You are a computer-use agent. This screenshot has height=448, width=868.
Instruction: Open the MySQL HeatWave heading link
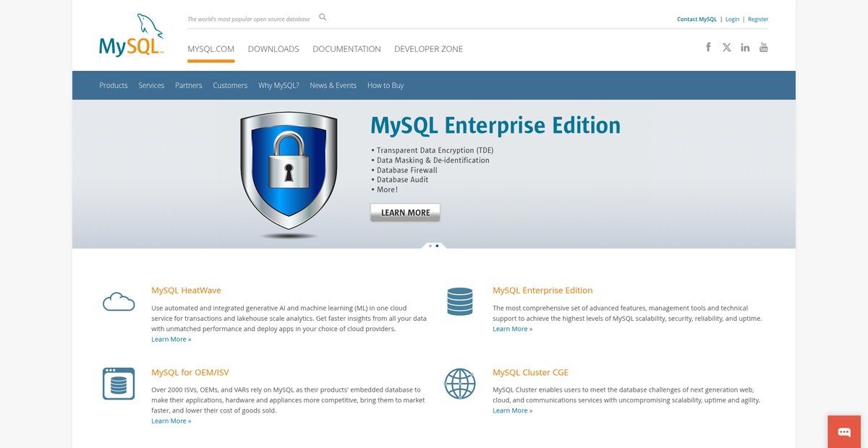[x=186, y=290]
